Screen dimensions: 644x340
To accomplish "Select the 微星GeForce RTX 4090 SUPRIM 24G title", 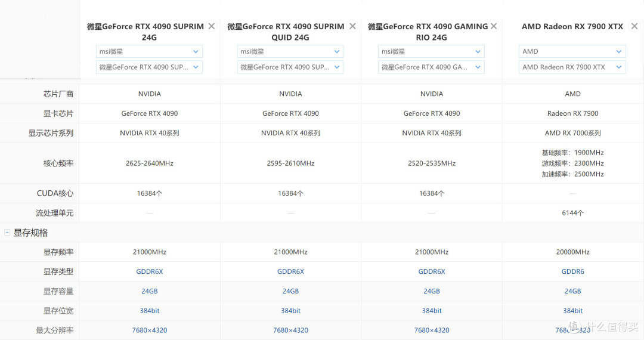I will pos(145,32).
